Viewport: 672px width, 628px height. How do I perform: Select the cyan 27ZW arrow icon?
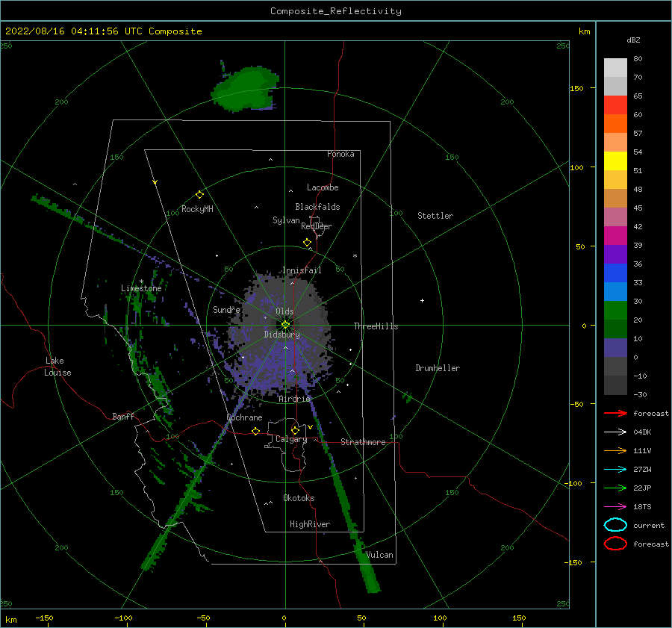coord(615,470)
